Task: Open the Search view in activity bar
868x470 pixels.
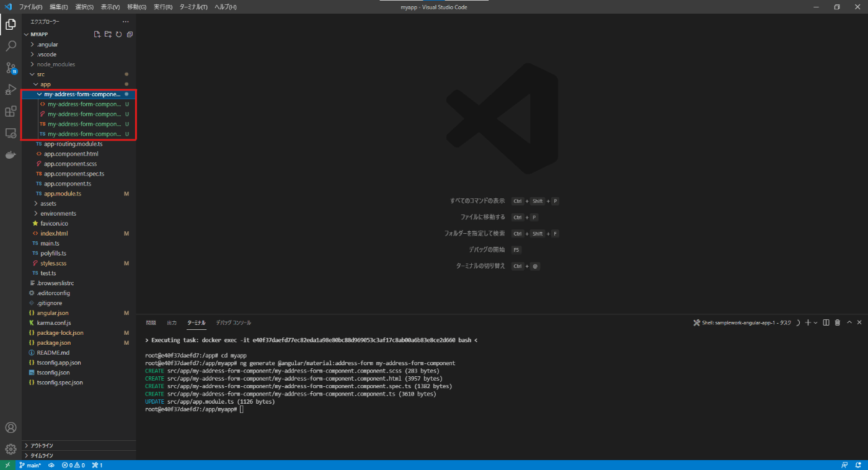Action: click(11, 47)
